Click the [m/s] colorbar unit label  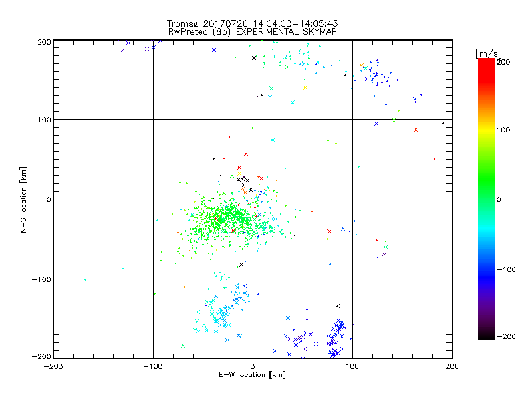pos(489,53)
